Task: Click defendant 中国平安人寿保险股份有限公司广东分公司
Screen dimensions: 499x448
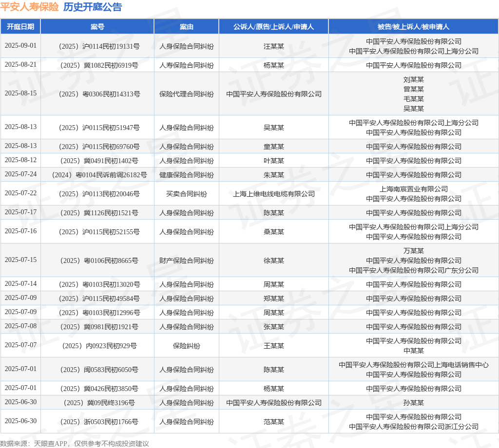Action: pyautogui.click(x=413, y=270)
